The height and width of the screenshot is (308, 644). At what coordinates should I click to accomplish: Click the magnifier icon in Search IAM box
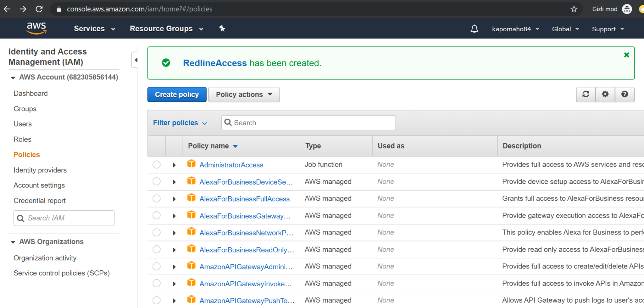pyautogui.click(x=20, y=218)
